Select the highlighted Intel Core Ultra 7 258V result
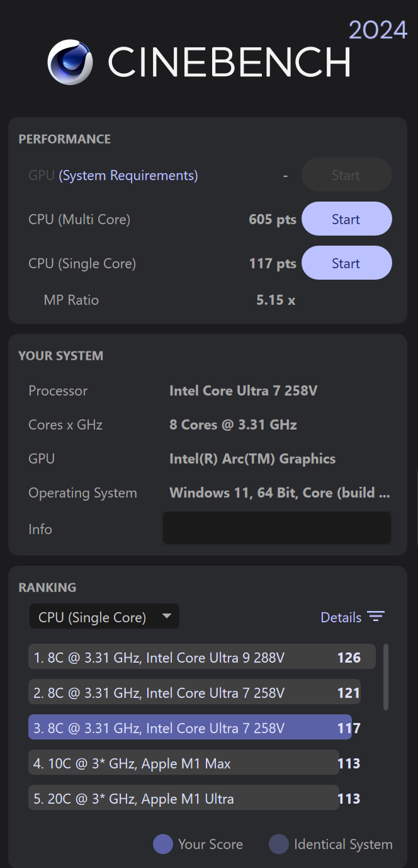 click(x=189, y=728)
